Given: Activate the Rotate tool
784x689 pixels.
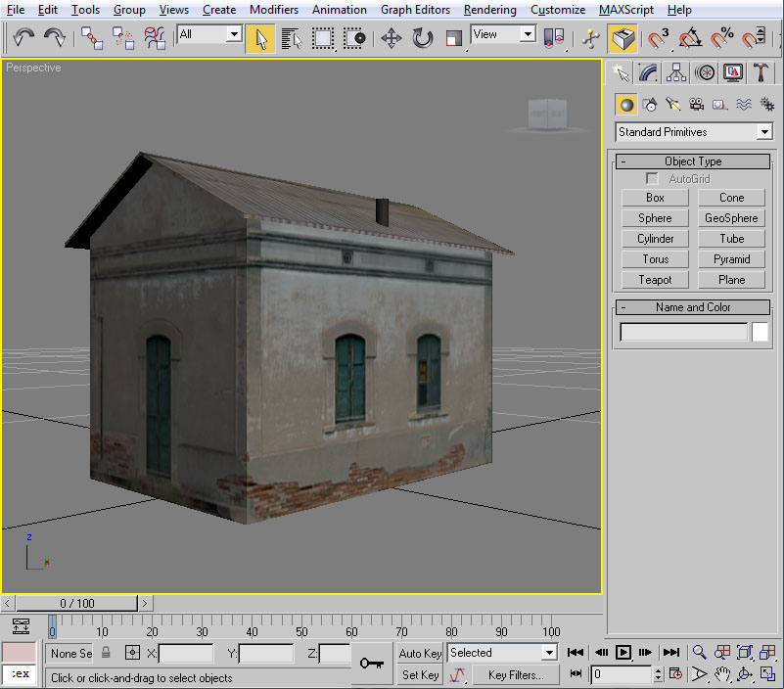Looking at the screenshot, I should coord(423,38).
